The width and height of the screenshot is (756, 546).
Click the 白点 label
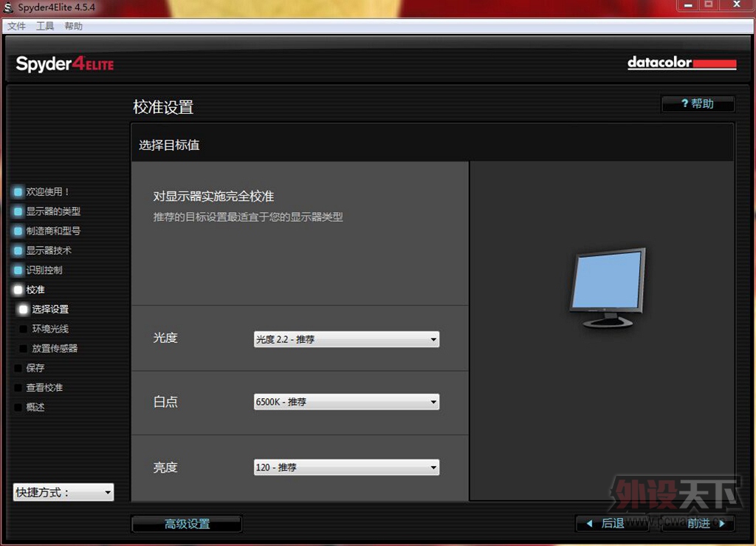[165, 402]
